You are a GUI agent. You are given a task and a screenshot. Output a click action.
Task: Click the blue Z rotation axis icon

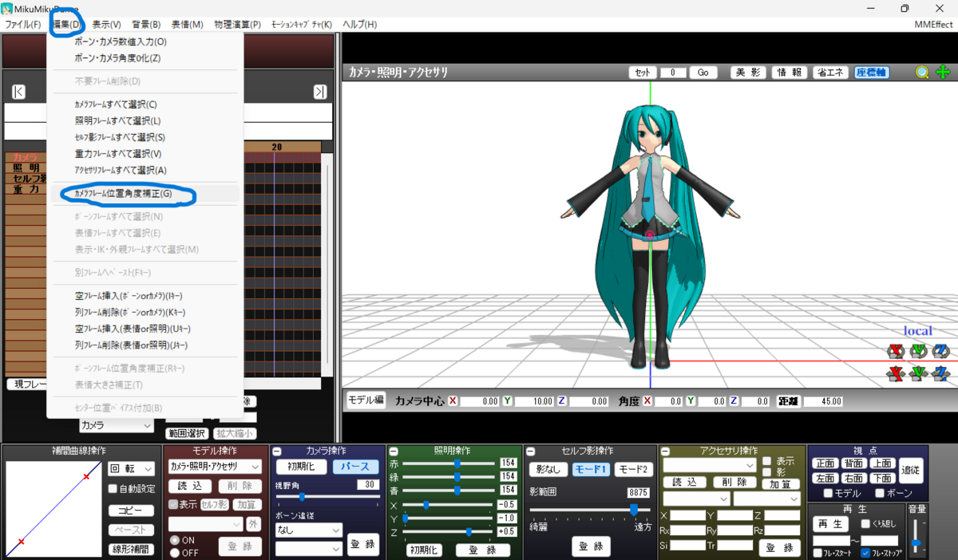[x=941, y=351]
